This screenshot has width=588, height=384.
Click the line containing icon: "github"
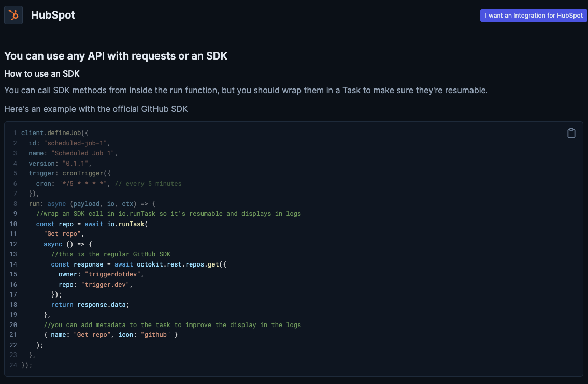(x=111, y=335)
